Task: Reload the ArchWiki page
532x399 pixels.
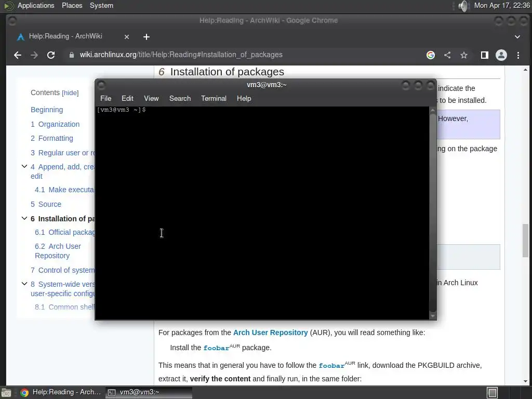Action: [51, 55]
